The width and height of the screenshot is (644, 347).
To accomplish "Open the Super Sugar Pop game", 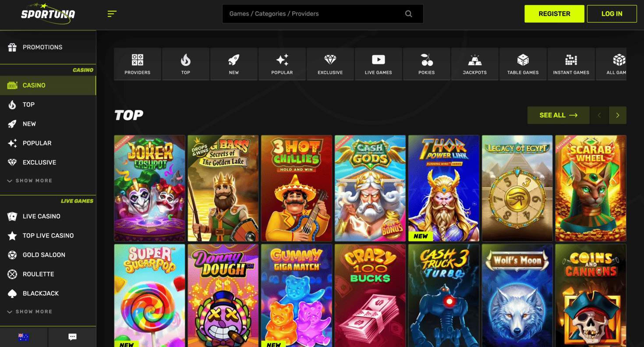I will click(150, 296).
